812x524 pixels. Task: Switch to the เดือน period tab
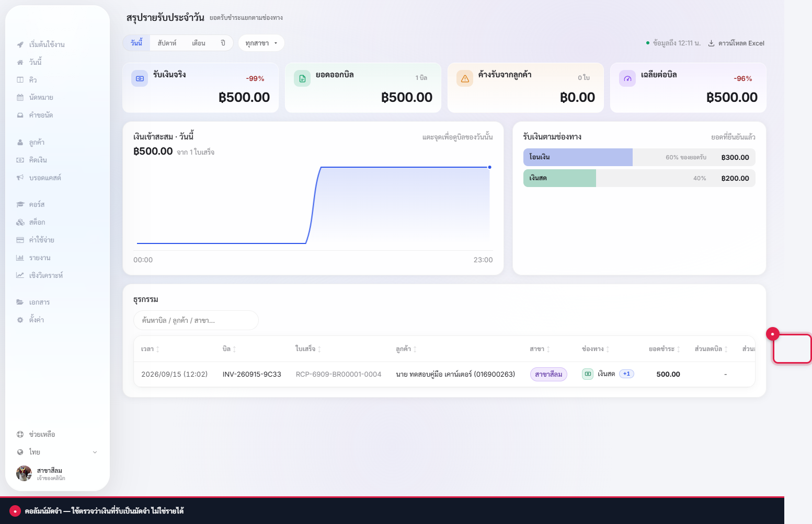[199, 43]
